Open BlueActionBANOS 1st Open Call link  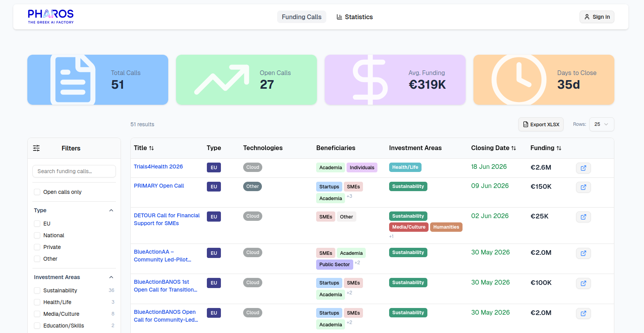[x=165, y=286]
